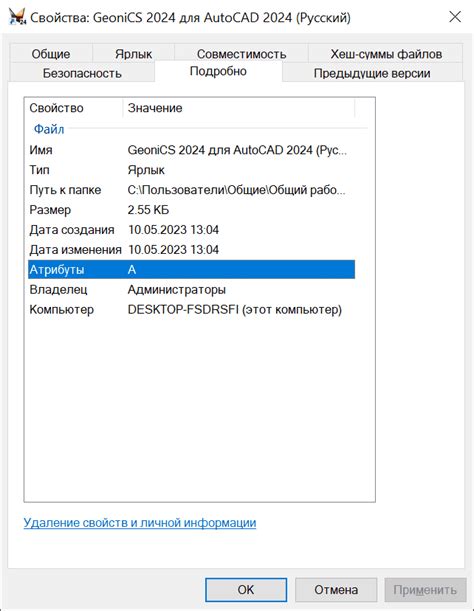Click the Ярлык type value
Viewport: 474px width, 611px height.
tap(146, 170)
